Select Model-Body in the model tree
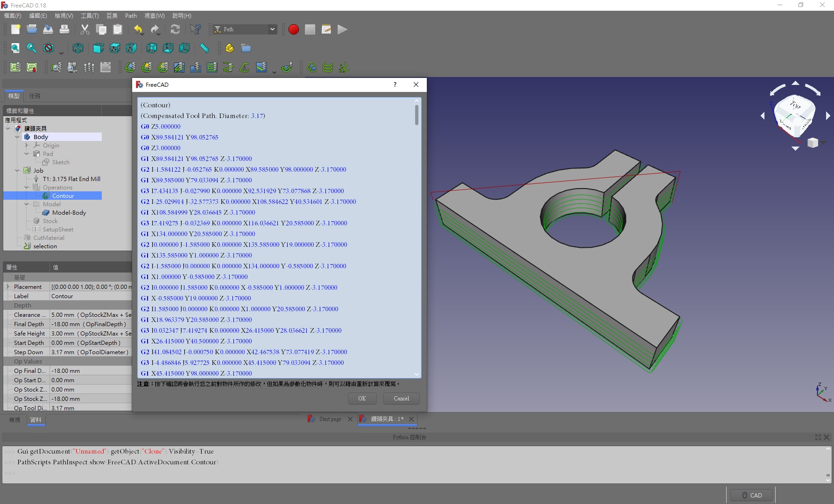 (69, 212)
